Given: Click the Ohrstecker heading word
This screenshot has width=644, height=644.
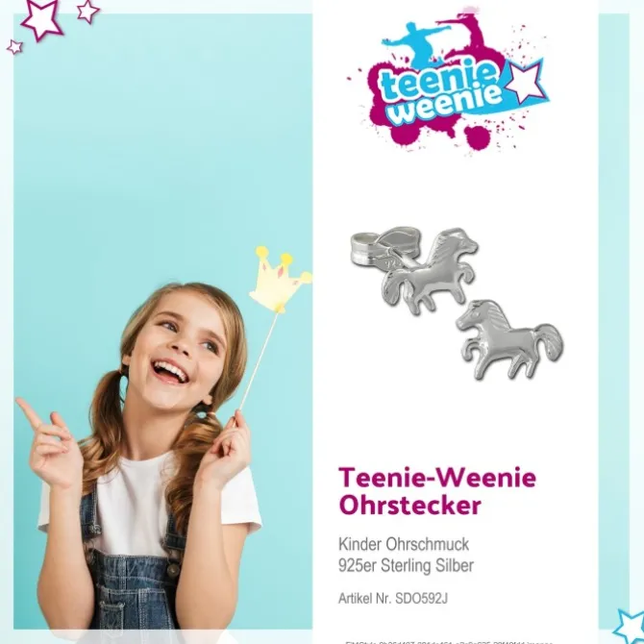Looking at the screenshot, I should pos(409,505).
